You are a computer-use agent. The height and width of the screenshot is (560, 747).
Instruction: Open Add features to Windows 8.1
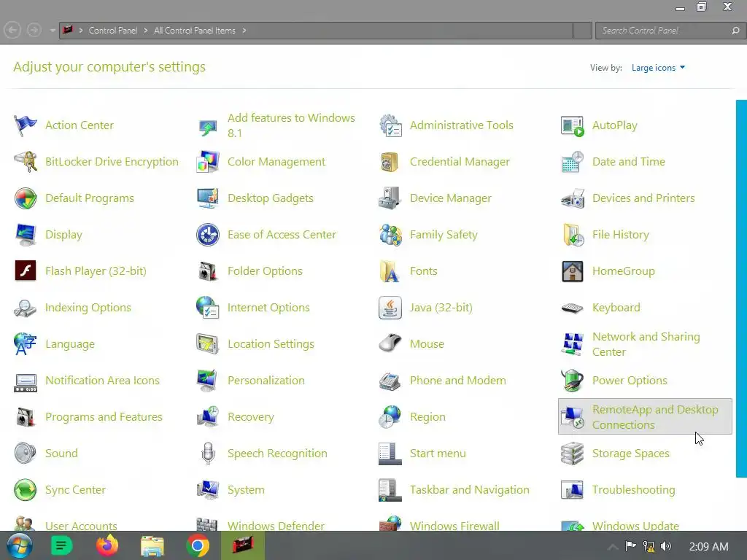tap(291, 125)
